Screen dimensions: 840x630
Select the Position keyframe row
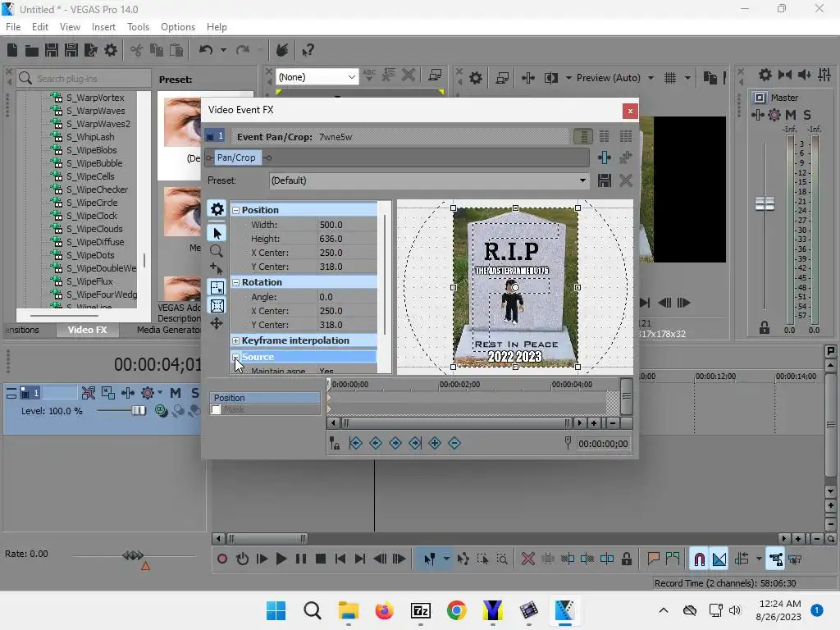[x=265, y=398]
